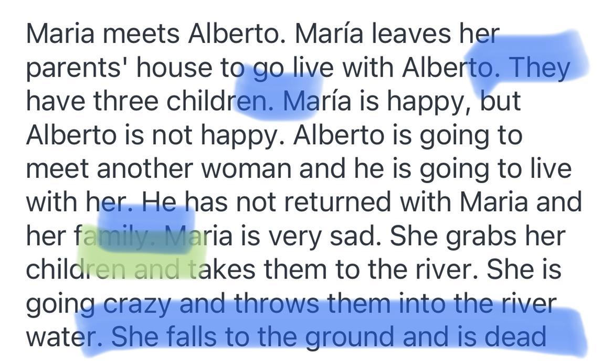Click the word "happy," before "but"
Screen dimensions: 612x364
pos(422,102)
